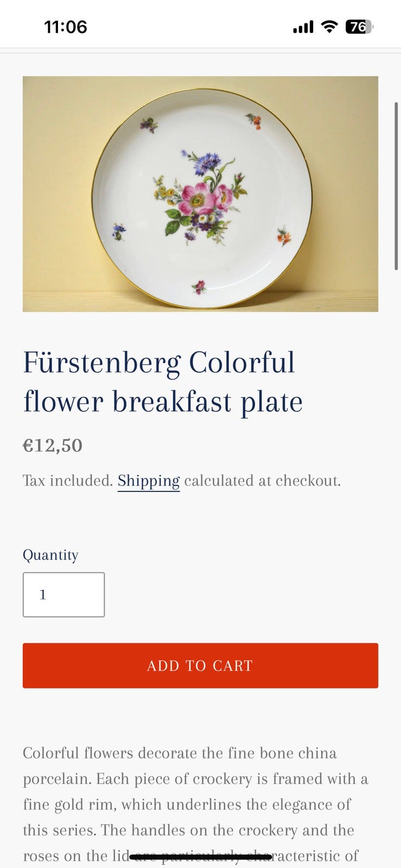Tap the small blue flower on plate's left edge

coord(118,232)
